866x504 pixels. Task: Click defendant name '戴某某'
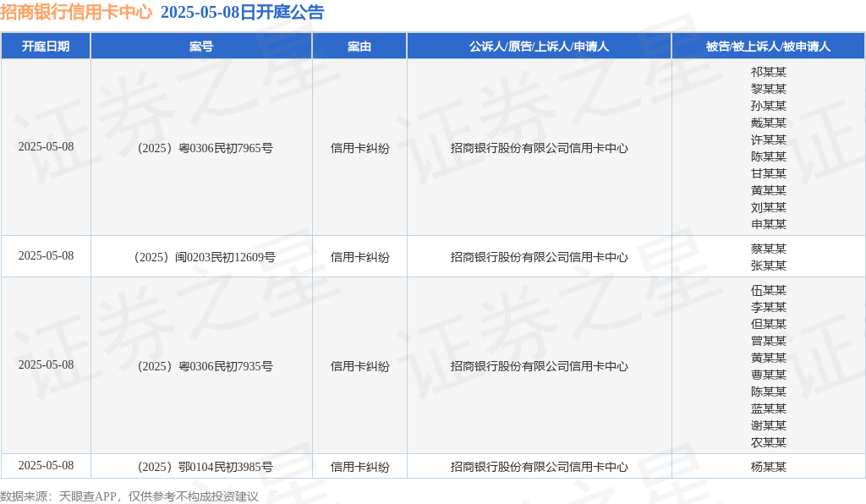[x=768, y=123]
